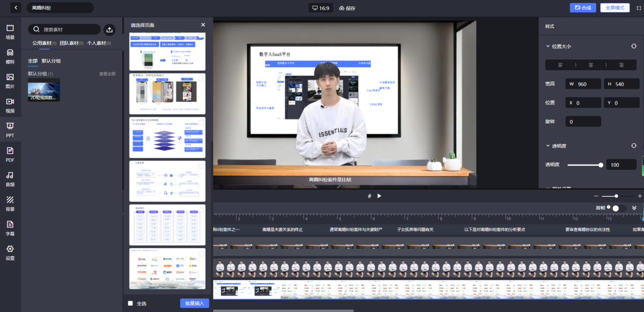The image size is (644, 312).
Task: Click the 透明度 value field
Action: coord(621,165)
